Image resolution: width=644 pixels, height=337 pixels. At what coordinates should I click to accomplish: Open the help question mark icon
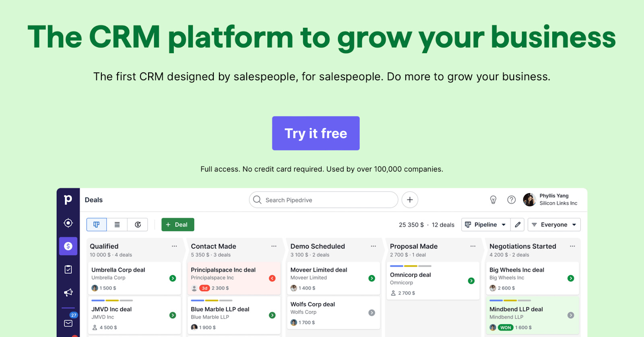pos(511,200)
